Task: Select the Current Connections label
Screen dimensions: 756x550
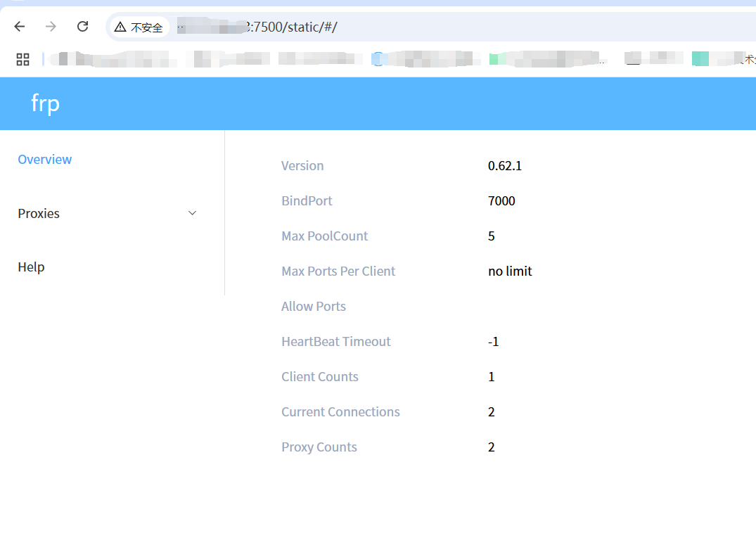Action: pos(340,412)
